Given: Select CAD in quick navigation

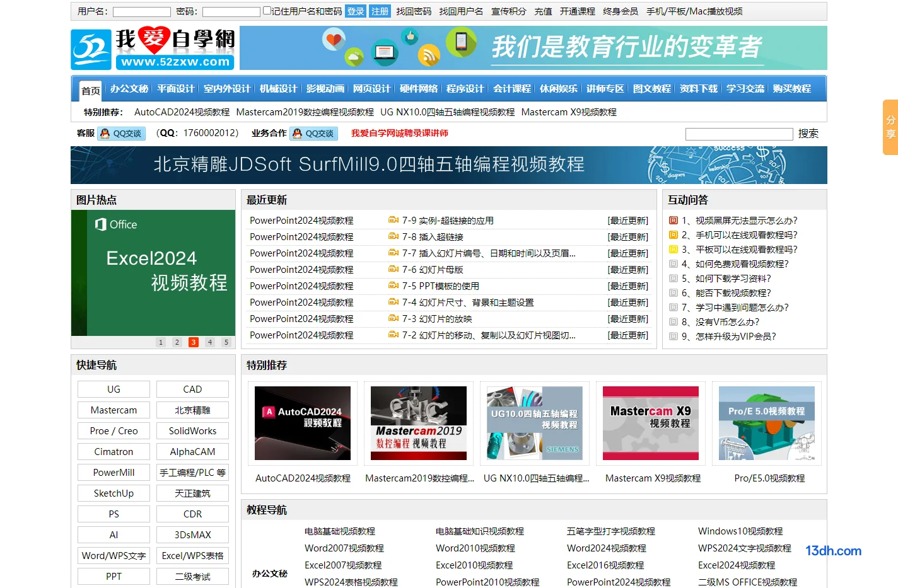Looking at the screenshot, I should 192,389.
